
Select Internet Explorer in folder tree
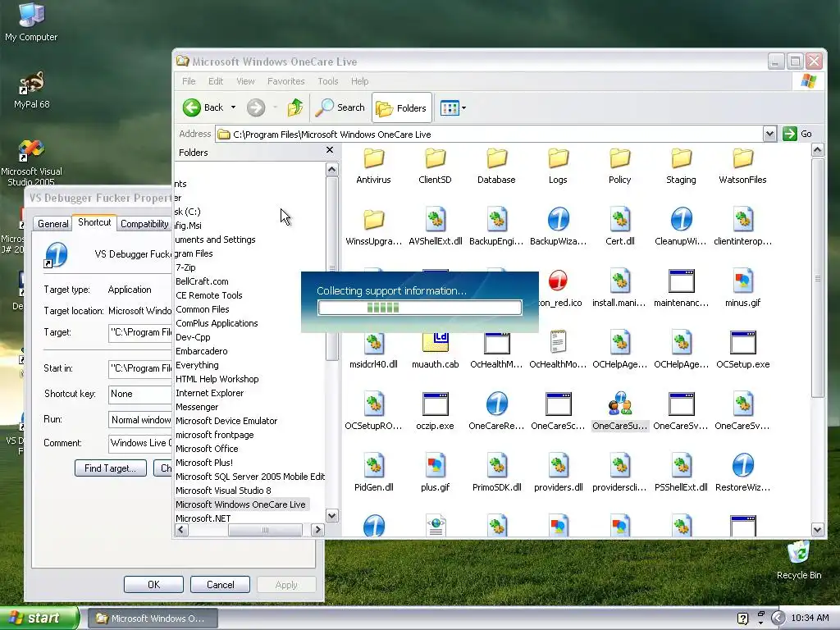pos(209,393)
